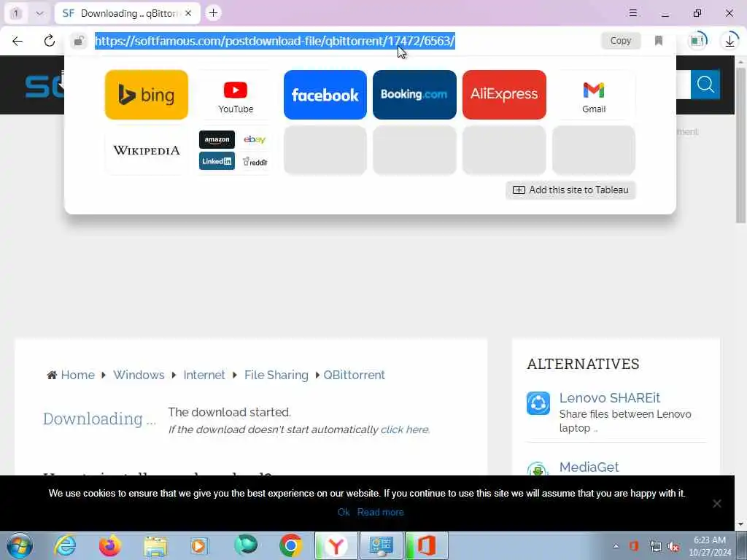Click the network tray icon
This screenshot has height=560, width=747.
tap(656, 547)
